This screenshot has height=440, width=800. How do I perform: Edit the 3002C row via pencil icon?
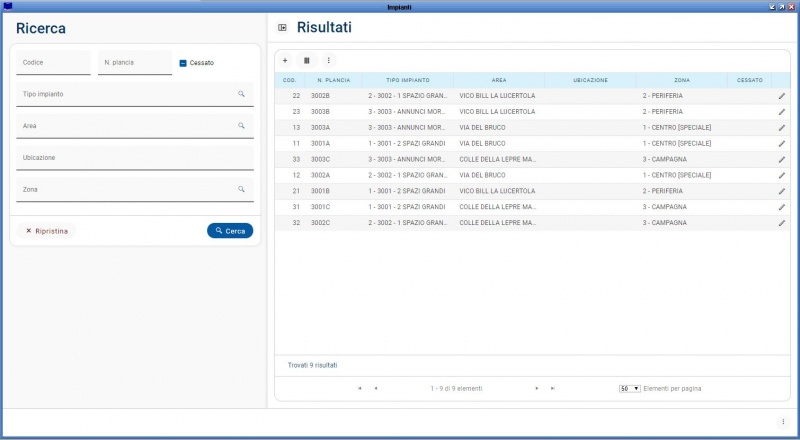click(782, 223)
